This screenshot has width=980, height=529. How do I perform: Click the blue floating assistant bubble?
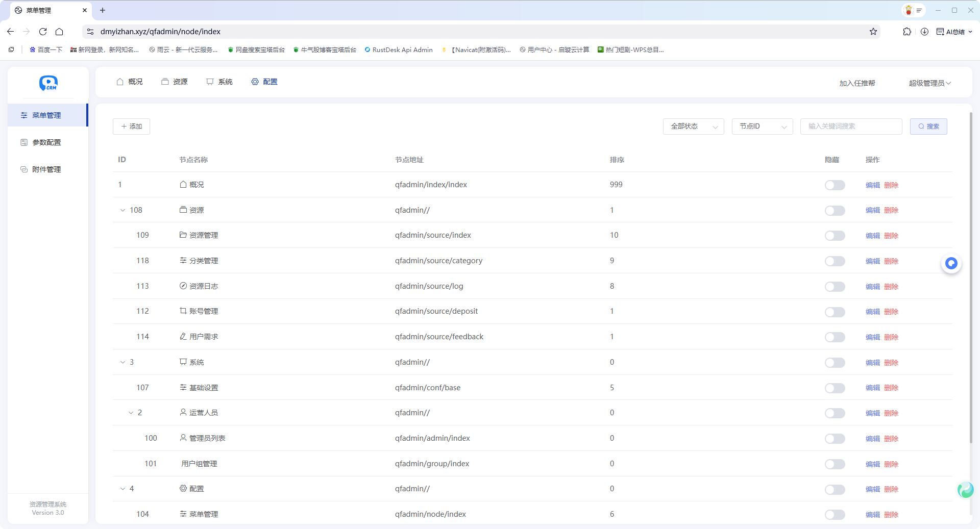951,263
